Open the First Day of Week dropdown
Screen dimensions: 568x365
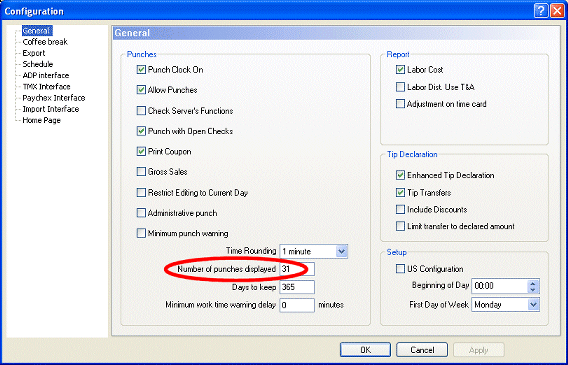tap(533, 305)
